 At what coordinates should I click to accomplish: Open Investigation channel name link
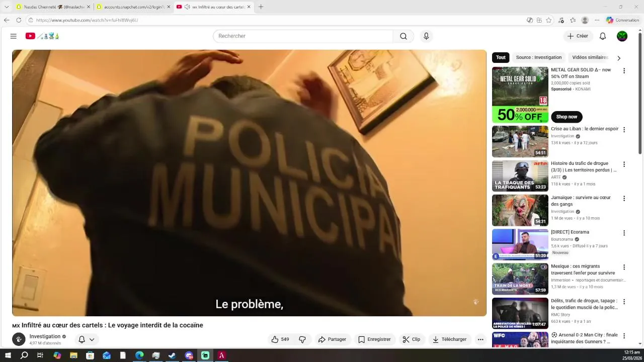[x=45, y=336]
